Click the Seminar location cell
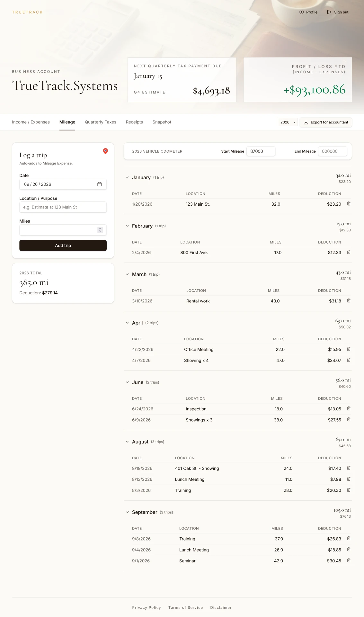This screenshot has height=617, width=364. pyautogui.click(x=187, y=561)
